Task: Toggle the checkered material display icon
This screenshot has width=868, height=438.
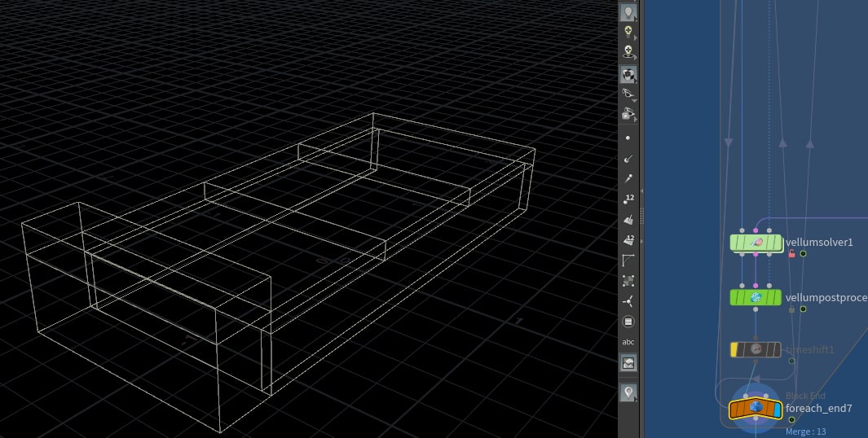Action: [628, 73]
